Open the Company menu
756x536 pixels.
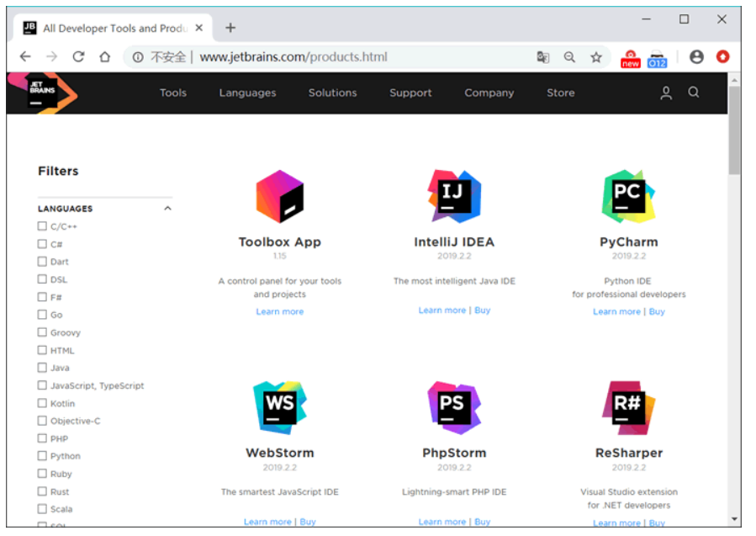click(x=489, y=93)
